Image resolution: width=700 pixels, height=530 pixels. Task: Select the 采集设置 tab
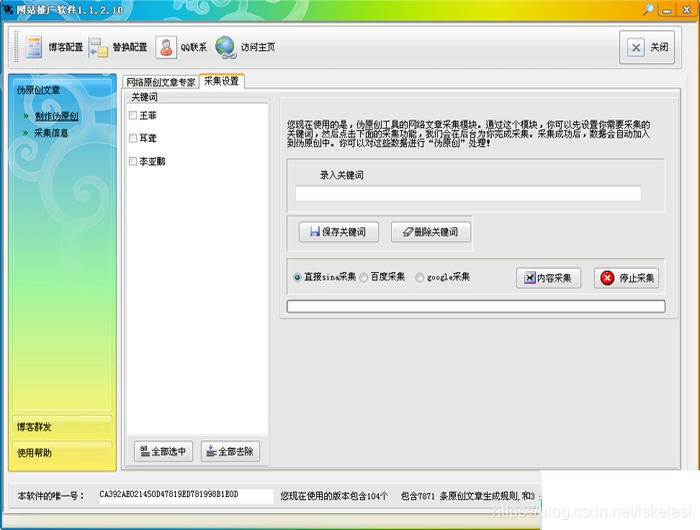tap(221, 81)
